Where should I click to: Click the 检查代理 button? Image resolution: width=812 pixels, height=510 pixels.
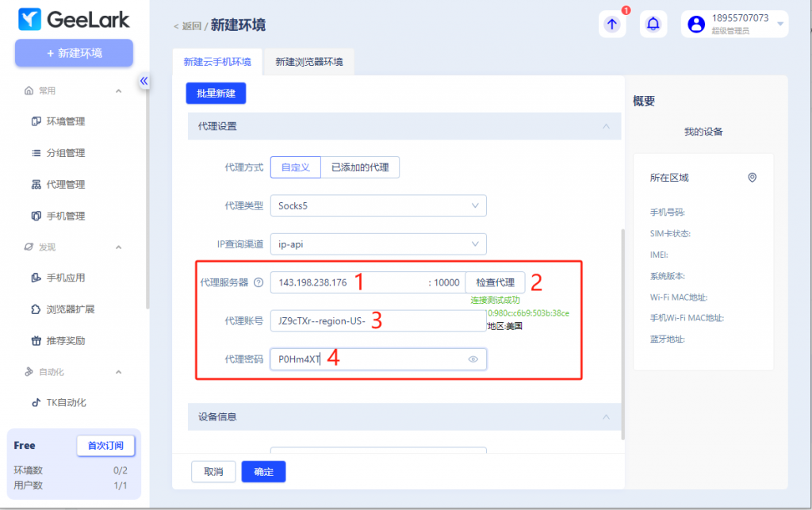point(495,282)
